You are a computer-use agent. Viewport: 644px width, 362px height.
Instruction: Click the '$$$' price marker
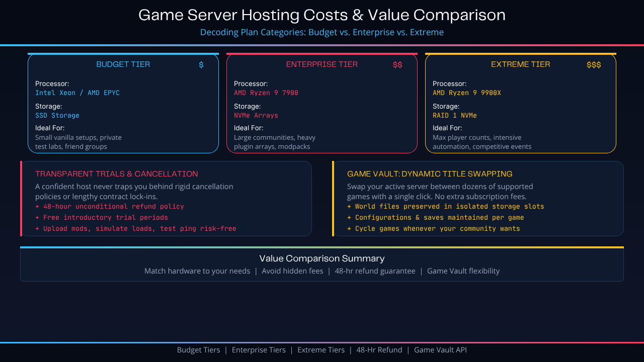pos(594,65)
